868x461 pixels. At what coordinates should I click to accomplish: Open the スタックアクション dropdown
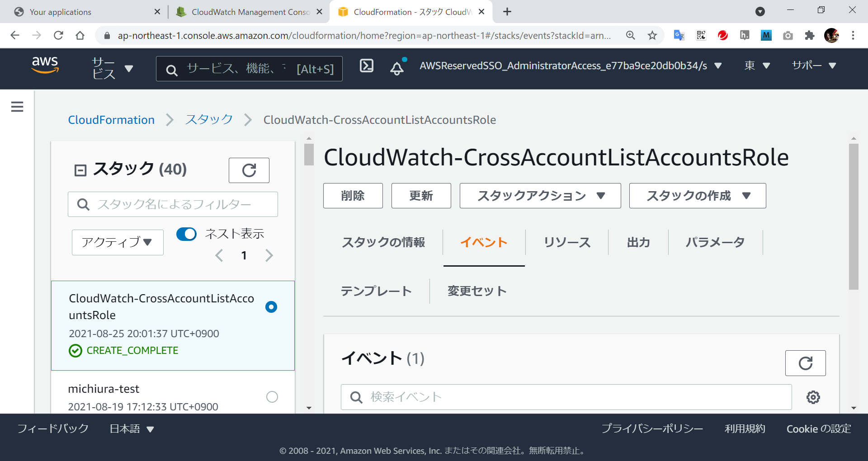tap(540, 196)
